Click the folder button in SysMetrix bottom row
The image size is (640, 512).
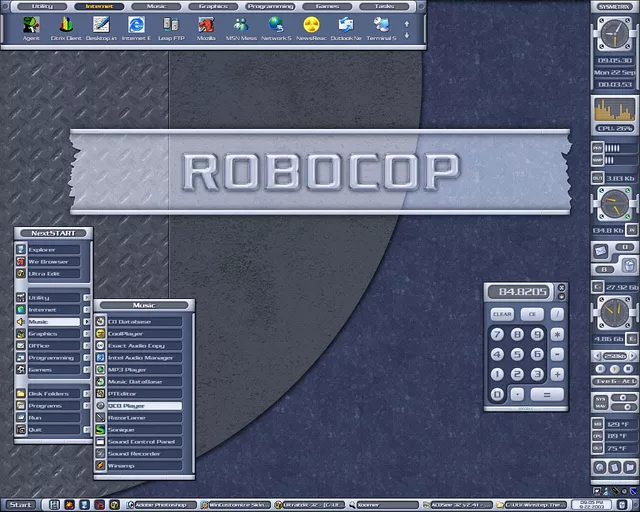(630, 467)
